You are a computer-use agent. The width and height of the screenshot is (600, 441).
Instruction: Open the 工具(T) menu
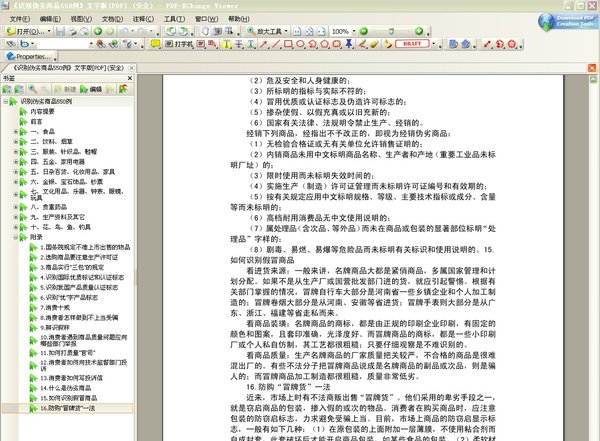pyautogui.click(x=174, y=19)
